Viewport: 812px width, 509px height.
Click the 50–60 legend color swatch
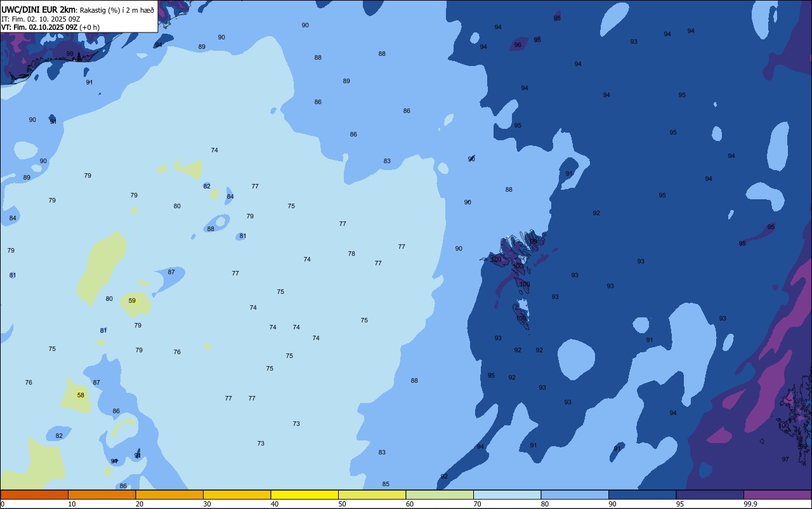(x=372, y=494)
